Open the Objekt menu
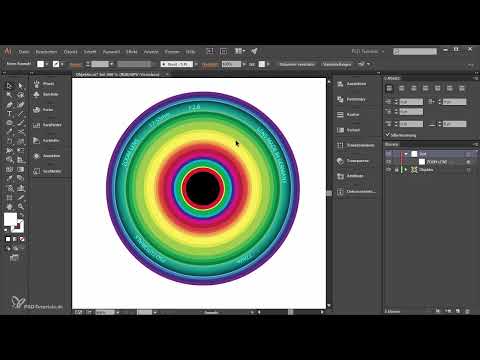480x360 pixels. click(70, 52)
